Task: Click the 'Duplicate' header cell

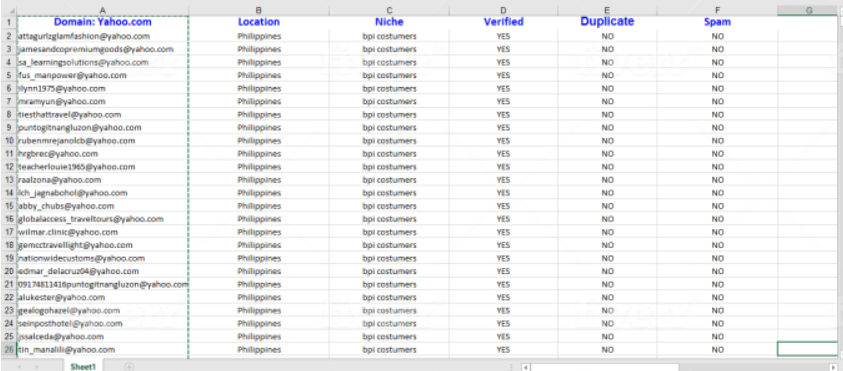Action: click(607, 22)
